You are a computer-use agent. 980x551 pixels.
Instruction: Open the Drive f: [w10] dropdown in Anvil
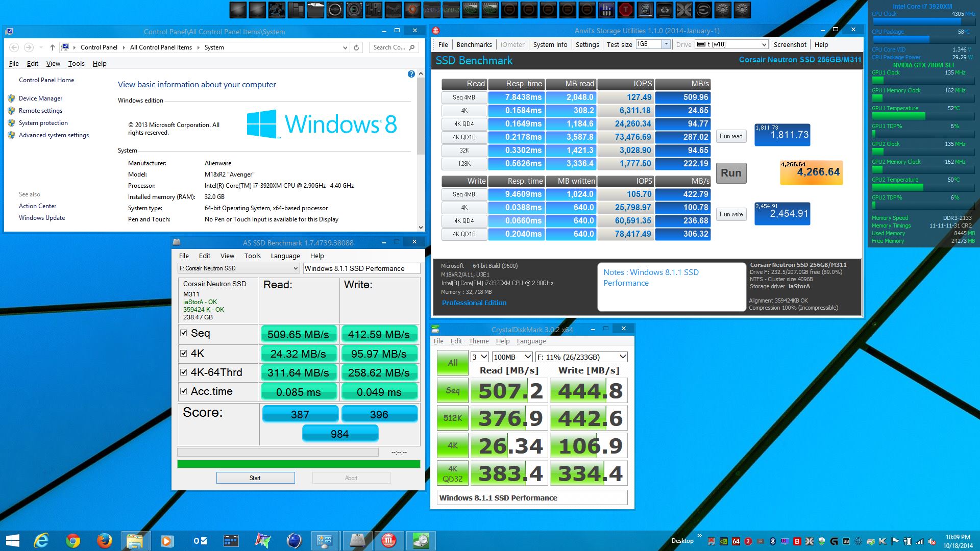pyautogui.click(x=731, y=44)
